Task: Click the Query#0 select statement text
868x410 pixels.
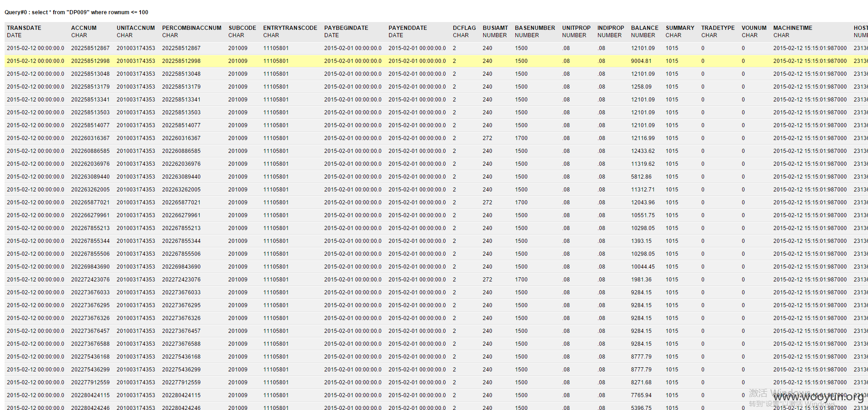Action: tap(76, 12)
